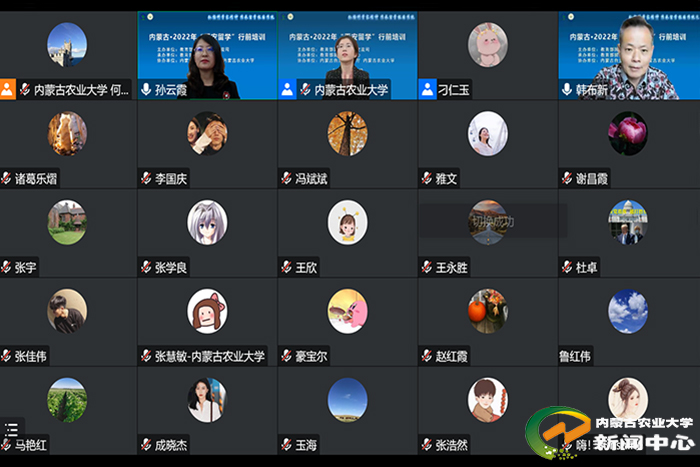Open 孙云霞's video tile
700x467 pixels.
click(x=207, y=55)
